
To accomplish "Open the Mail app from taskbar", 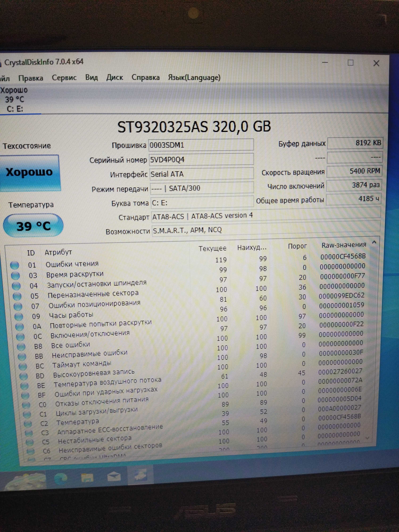I will coord(114,476).
